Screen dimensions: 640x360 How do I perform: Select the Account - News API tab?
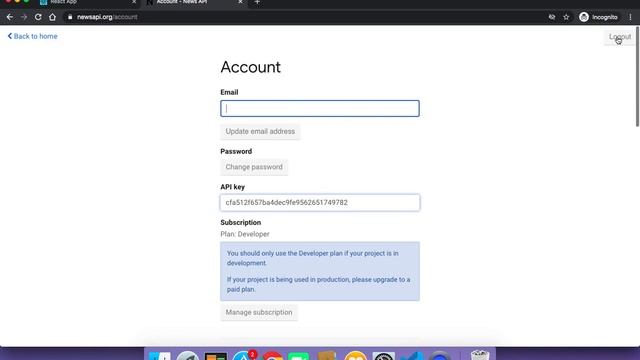194,2
